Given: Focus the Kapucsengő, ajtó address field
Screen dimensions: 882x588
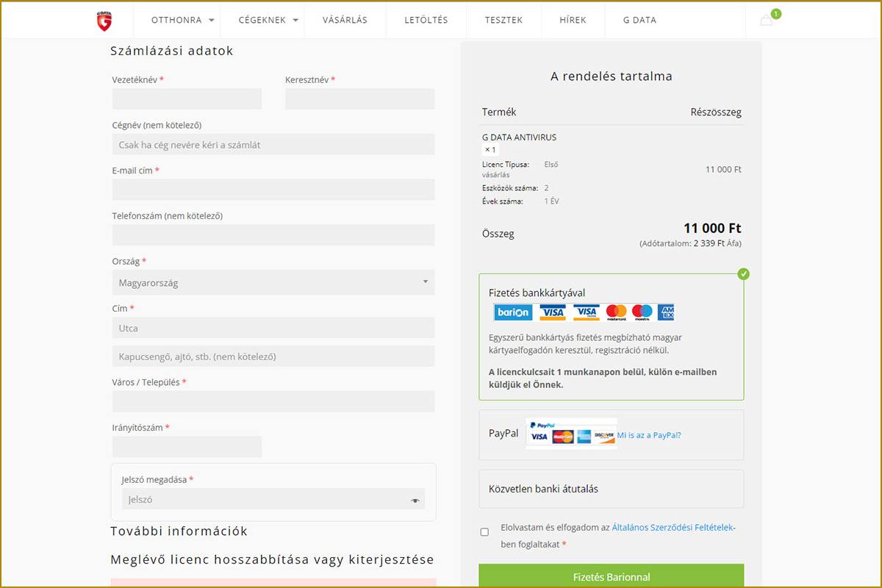Looking at the screenshot, I should click(273, 356).
